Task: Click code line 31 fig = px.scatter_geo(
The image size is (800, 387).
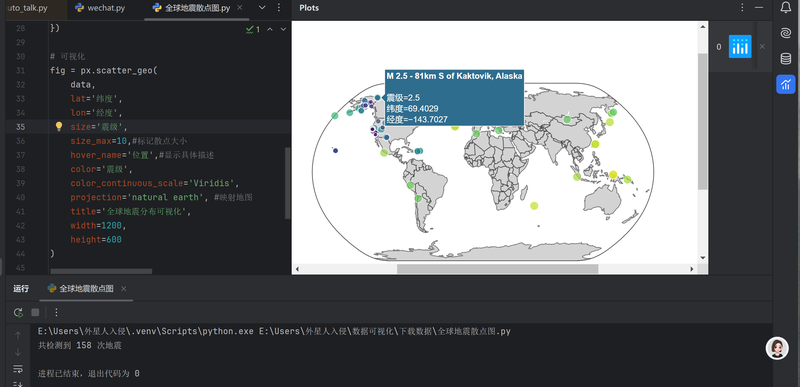Action: 104,70
